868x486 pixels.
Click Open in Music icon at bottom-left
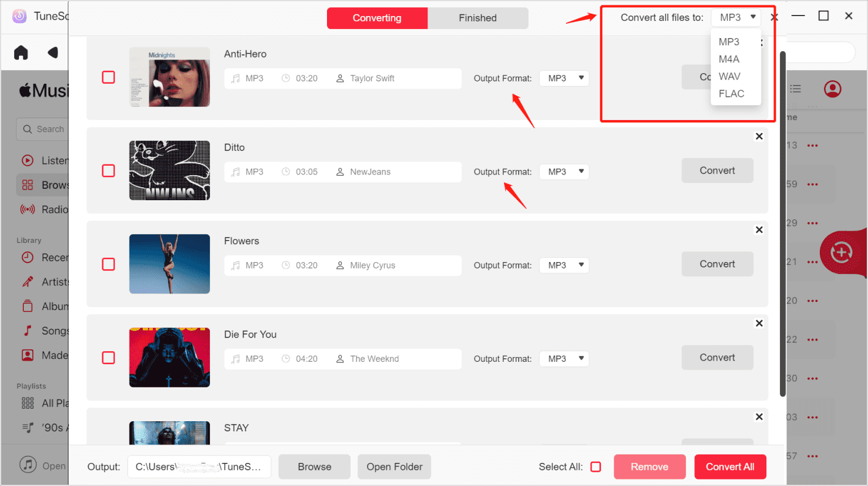coord(28,464)
